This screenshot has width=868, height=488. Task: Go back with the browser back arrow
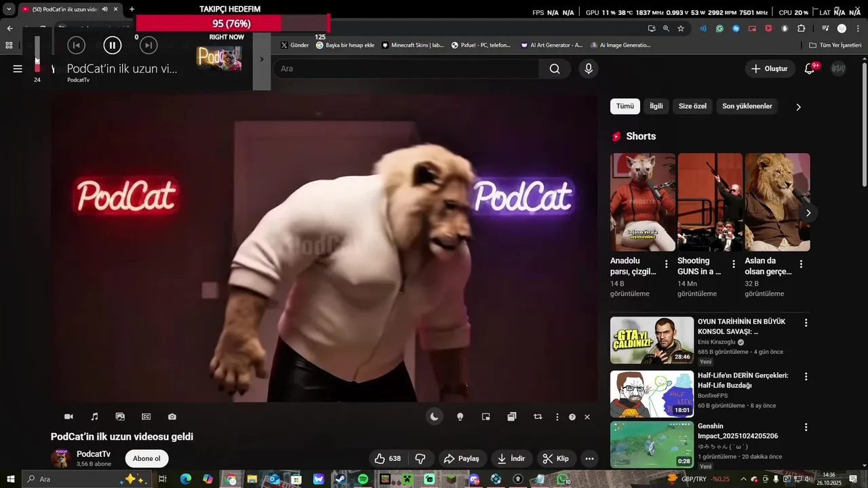9,28
